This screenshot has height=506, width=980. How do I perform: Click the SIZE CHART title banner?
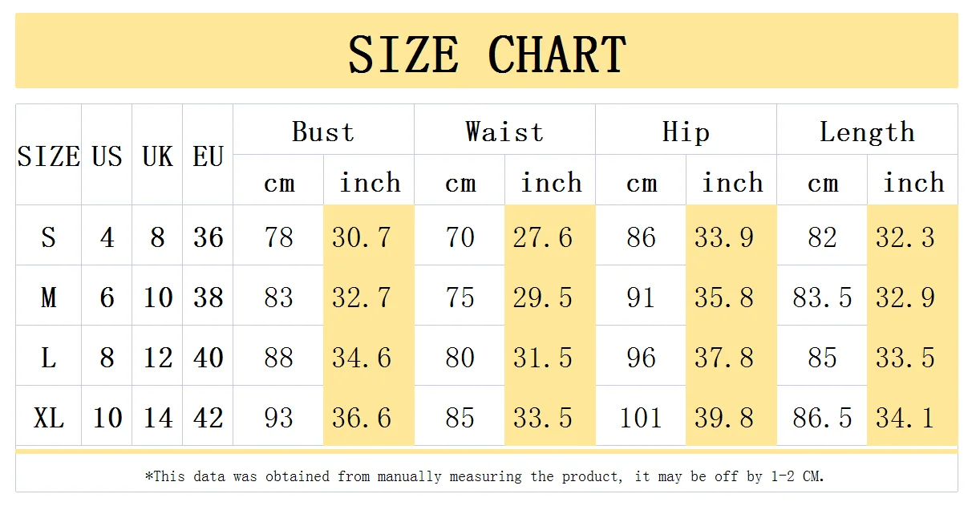[x=486, y=51]
